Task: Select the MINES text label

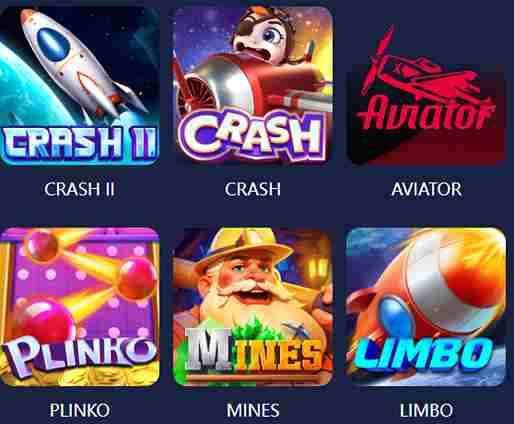Action: click(253, 410)
